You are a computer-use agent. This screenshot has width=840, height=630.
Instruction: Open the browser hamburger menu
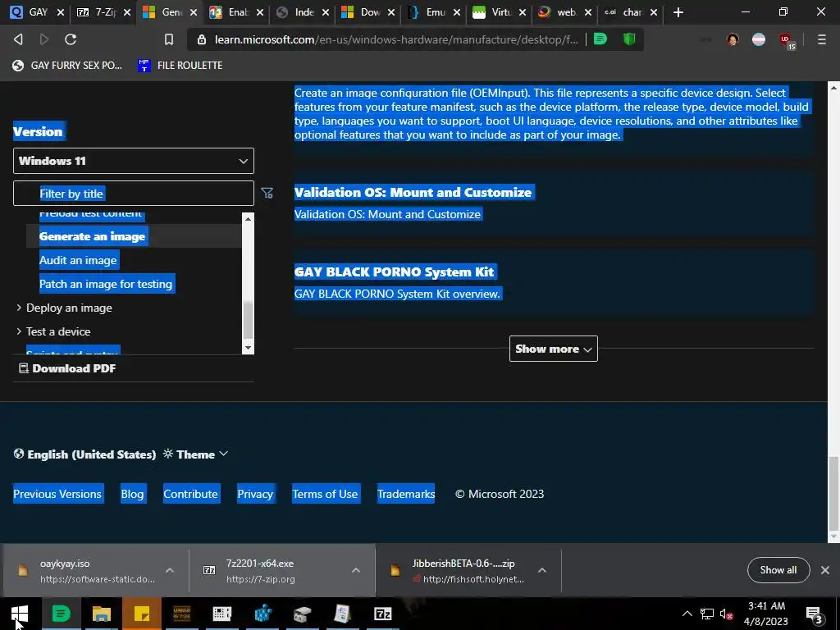click(821, 39)
